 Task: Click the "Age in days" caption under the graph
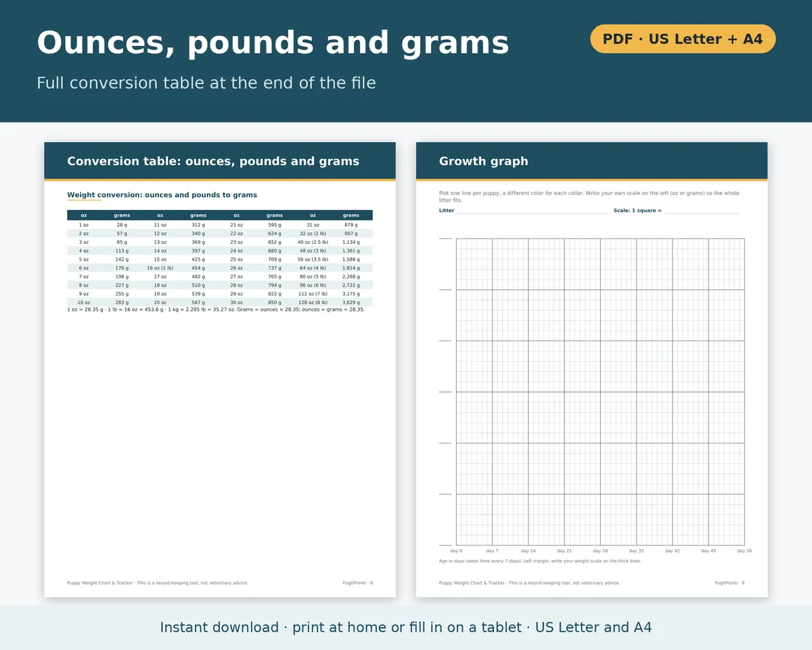[x=540, y=561]
